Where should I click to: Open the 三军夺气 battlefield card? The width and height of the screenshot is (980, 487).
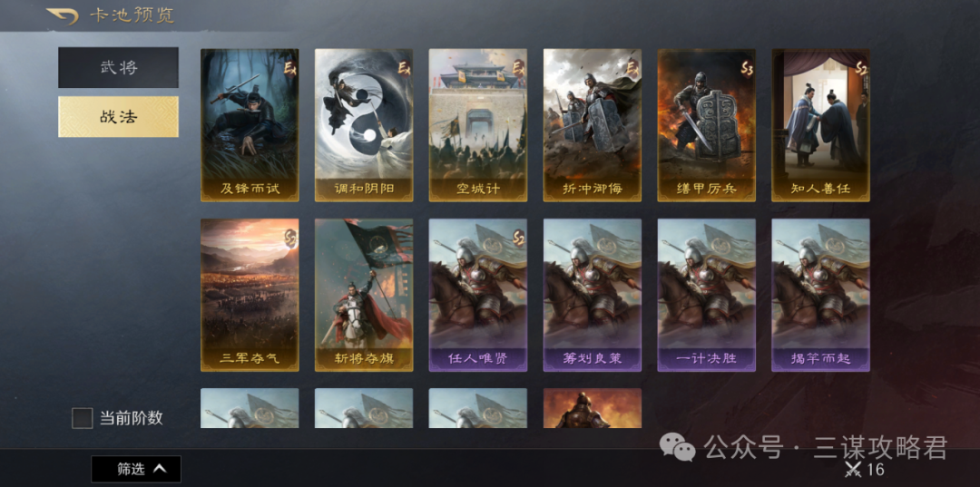click(250, 296)
